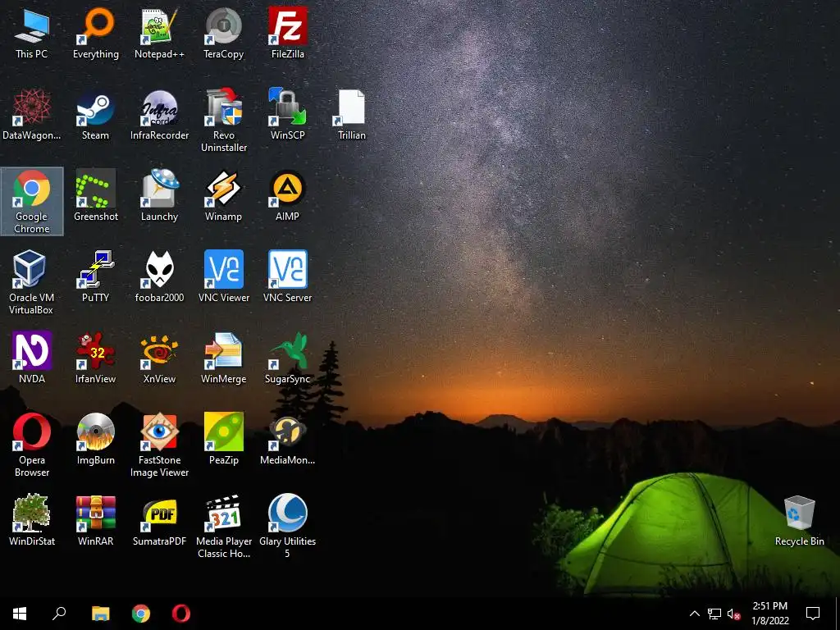Image resolution: width=840 pixels, height=630 pixels.
Task: Click the VNC Server desktop icon
Action: point(288,276)
